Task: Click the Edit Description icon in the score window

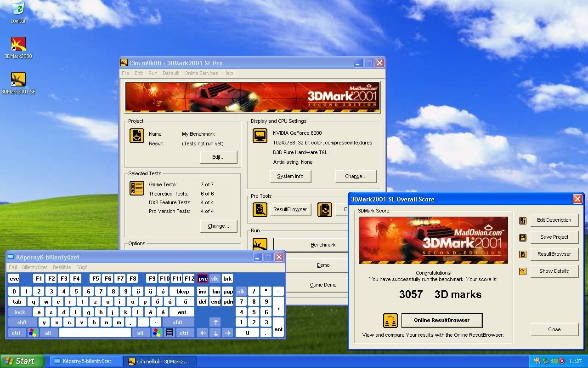Action: [523, 220]
